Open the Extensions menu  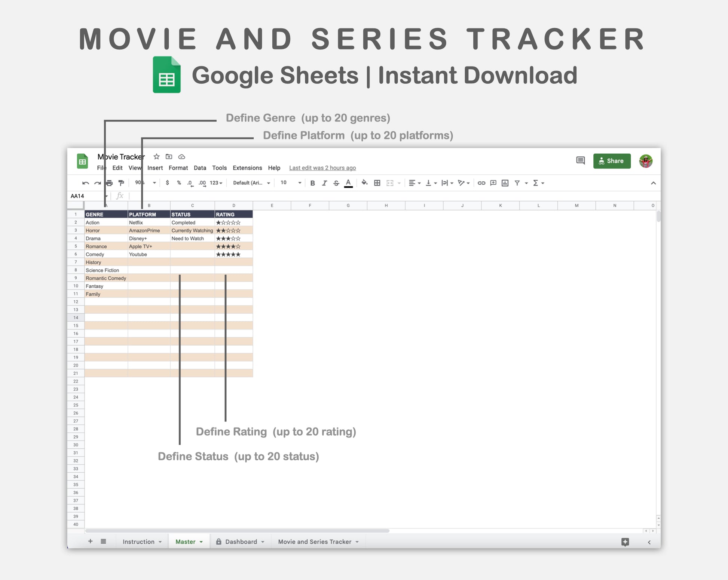click(247, 168)
